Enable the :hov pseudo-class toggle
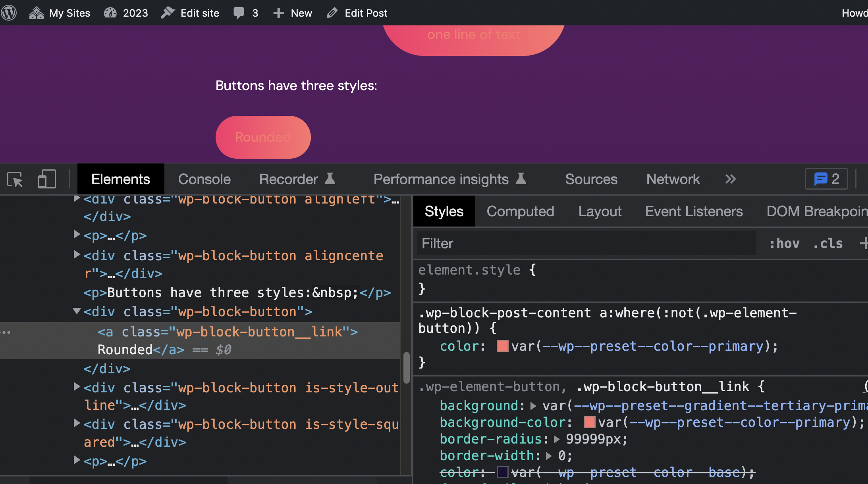Screen dimensions: 868x484 pyautogui.click(x=784, y=243)
